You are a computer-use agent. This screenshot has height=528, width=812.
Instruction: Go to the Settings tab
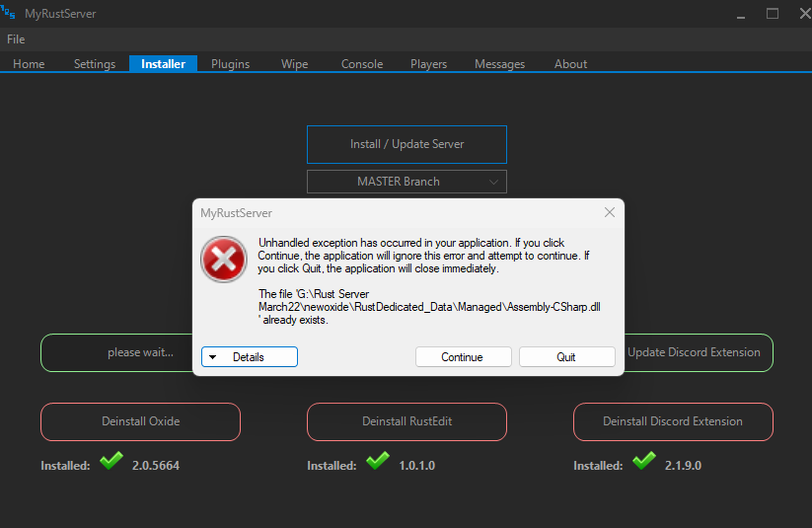click(x=95, y=64)
